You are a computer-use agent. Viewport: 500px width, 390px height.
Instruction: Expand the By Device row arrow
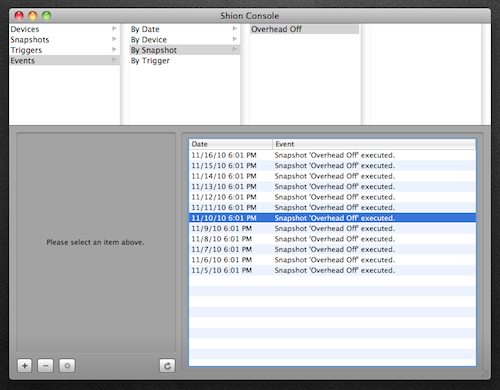(x=235, y=39)
